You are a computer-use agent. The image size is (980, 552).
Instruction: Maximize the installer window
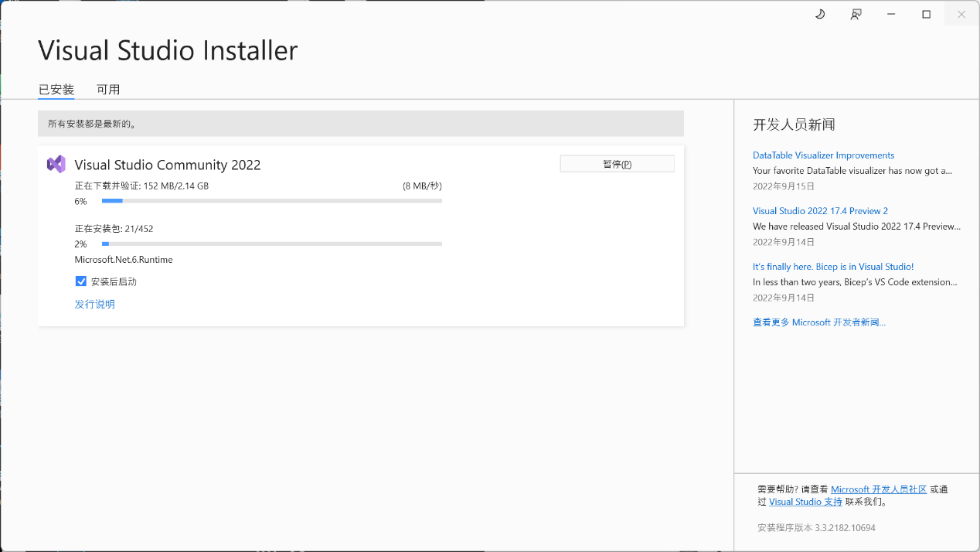927,15
